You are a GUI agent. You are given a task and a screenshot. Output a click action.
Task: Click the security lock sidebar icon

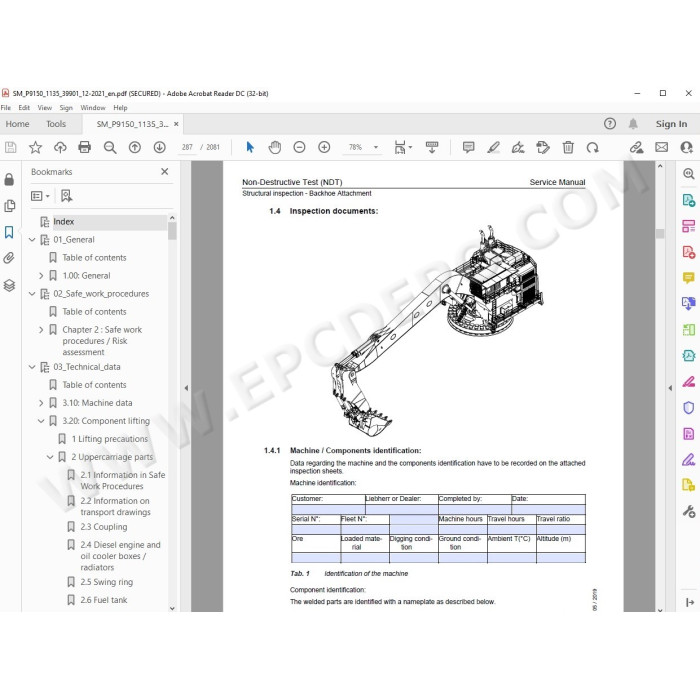pyautogui.click(x=9, y=179)
